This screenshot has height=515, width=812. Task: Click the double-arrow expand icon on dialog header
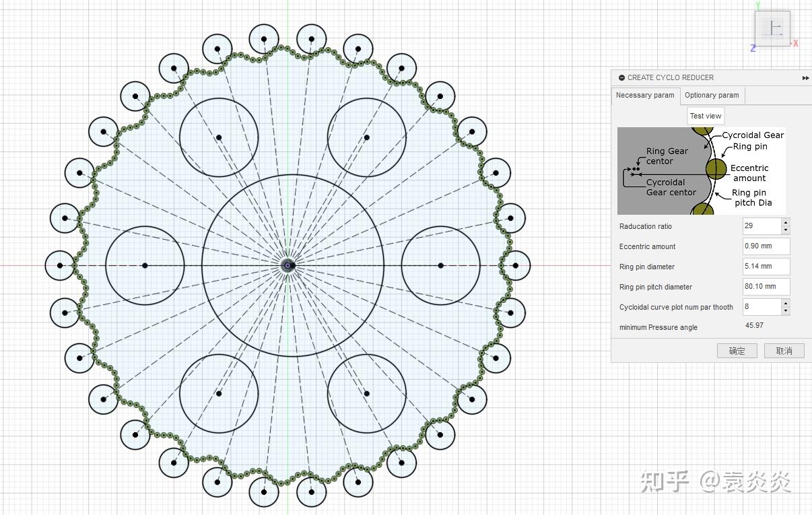point(805,78)
